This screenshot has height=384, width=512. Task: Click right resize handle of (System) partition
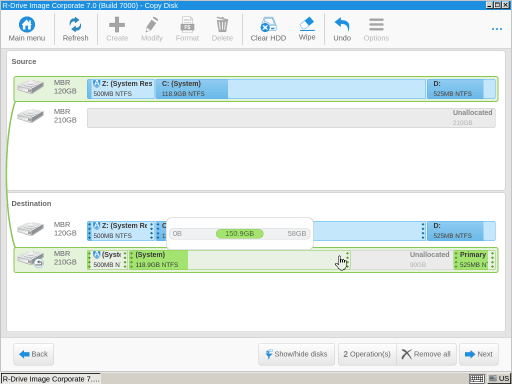pos(347,260)
